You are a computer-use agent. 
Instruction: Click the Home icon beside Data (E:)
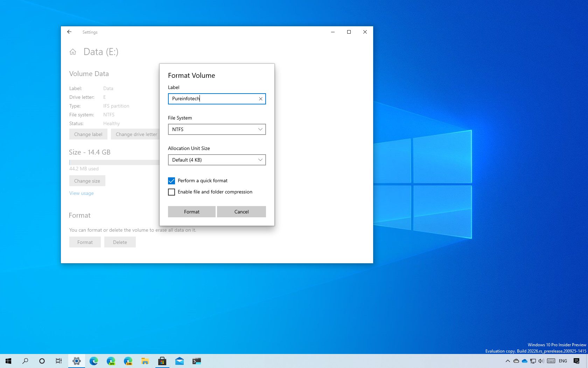click(x=72, y=52)
